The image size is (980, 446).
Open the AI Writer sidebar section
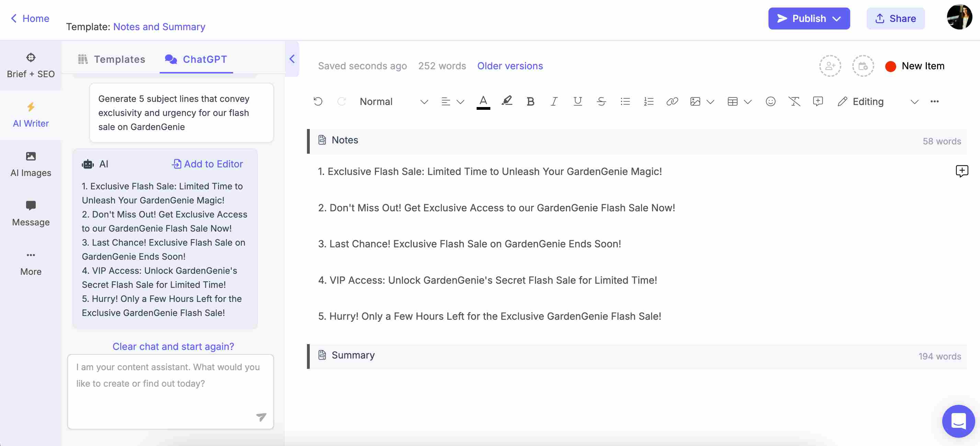(31, 115)
